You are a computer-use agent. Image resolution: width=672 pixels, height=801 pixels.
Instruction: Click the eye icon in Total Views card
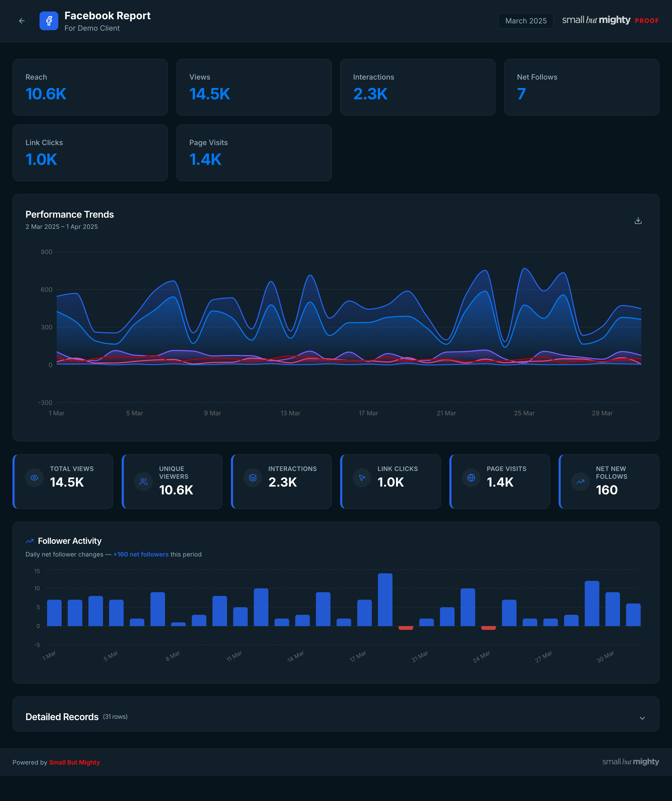point(34,477)
